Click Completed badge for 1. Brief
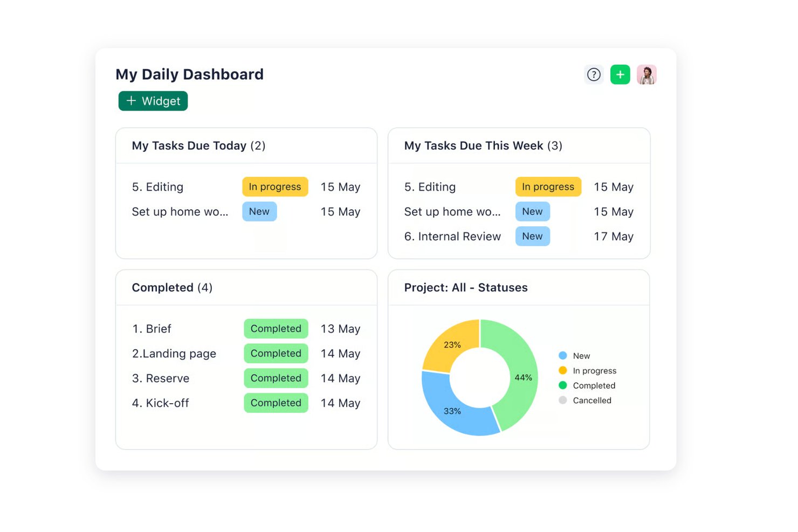The height and width of the screenshot is (532, 798). pyautogui.click(x=276, y=328)
